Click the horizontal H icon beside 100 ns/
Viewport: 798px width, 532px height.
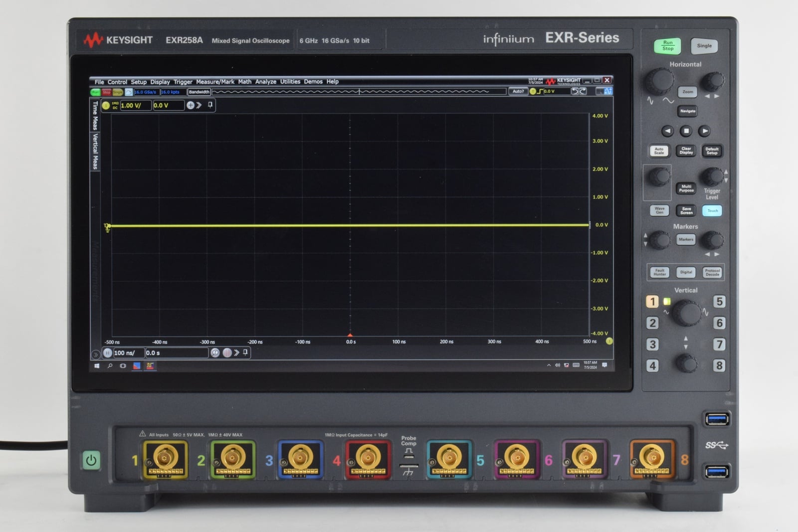coord(108,353)
